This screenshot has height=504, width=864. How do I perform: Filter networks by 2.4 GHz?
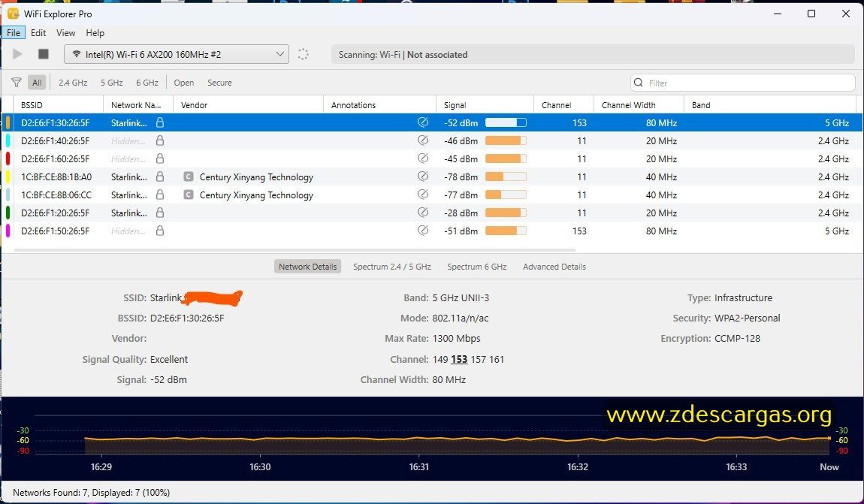pos(73,83)
